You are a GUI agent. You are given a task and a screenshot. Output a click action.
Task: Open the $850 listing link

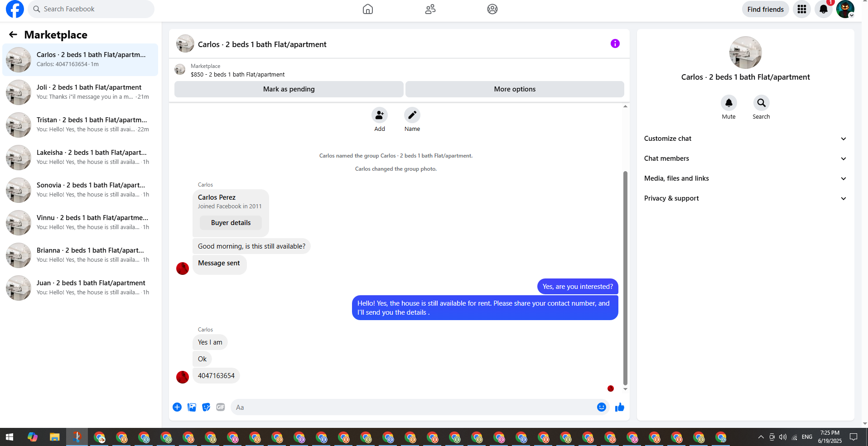point(238,75)
